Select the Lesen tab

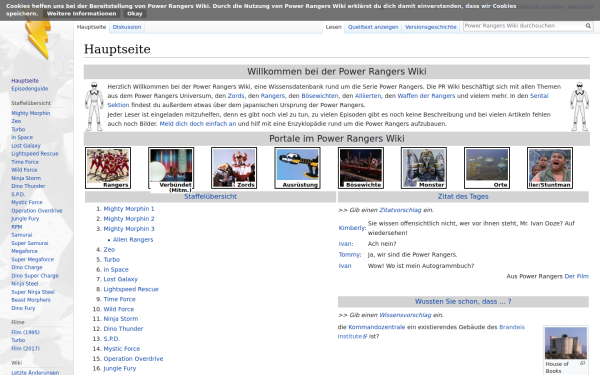point(333,27)
